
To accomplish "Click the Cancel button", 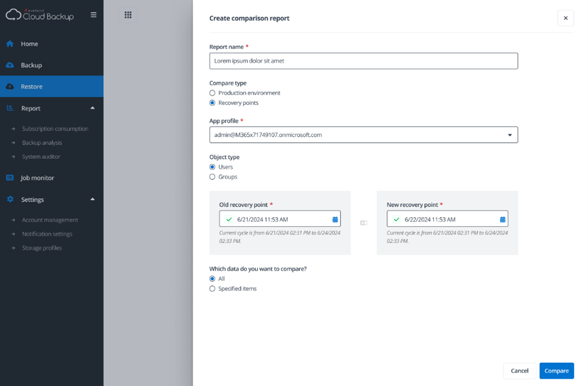I will click(520, 370).
